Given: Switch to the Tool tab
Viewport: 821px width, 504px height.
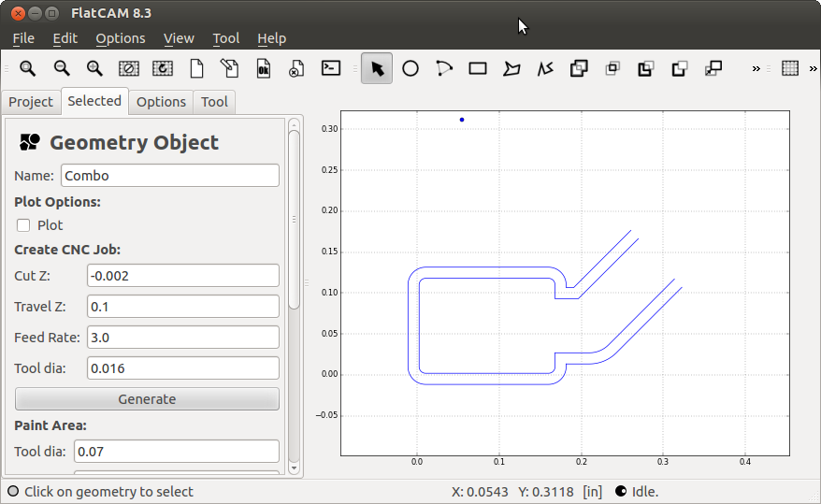Looking at the screenshot, I should [x=214, y=102].
